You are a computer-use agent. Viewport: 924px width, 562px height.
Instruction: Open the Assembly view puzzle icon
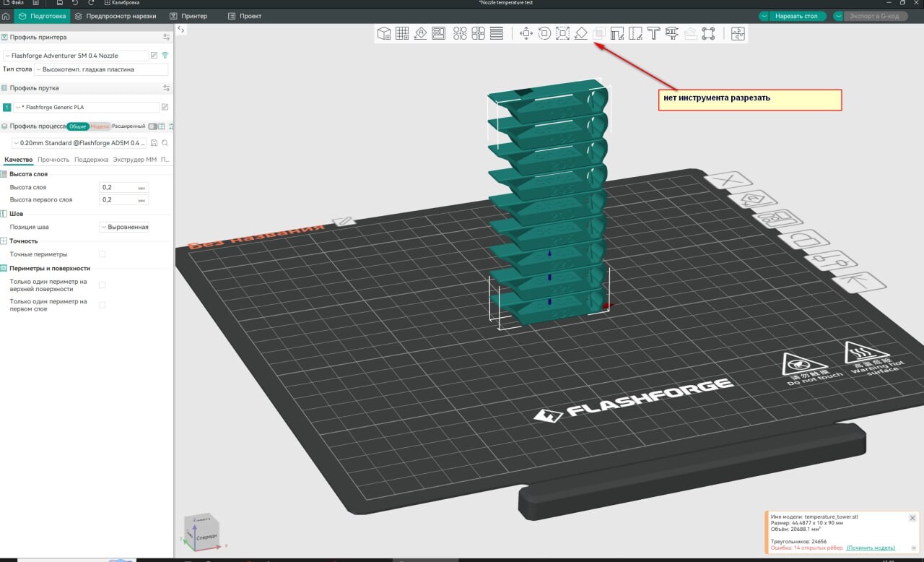click(x=737, y=33)
